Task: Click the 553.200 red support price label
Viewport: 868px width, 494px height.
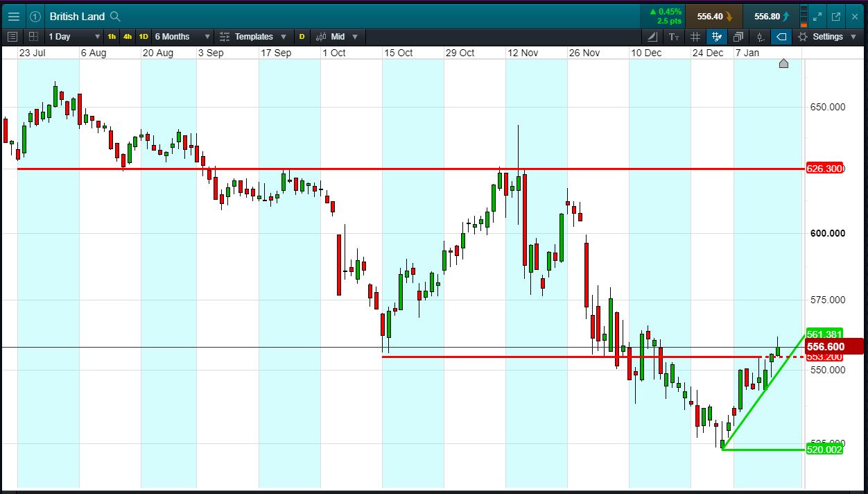Action: 825,357
